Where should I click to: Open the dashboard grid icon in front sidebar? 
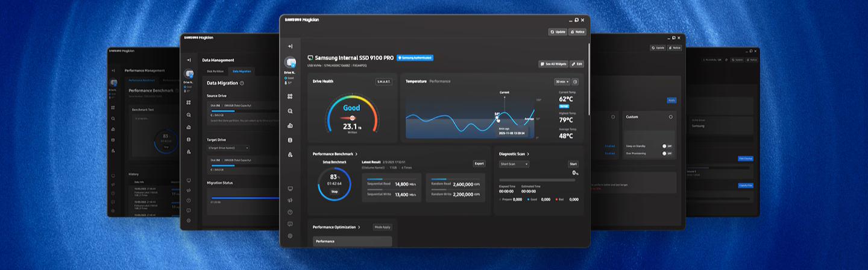coord(290,96)
